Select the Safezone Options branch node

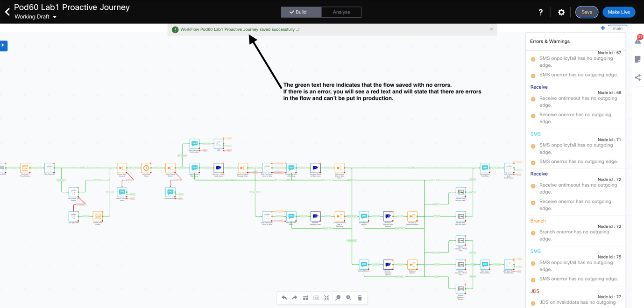coord(412,265)
